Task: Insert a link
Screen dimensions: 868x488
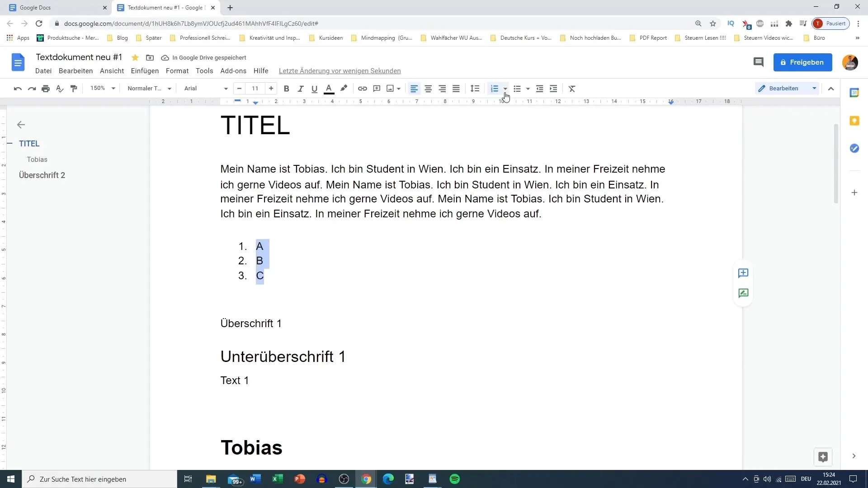Action: click(x=363, y=88)
